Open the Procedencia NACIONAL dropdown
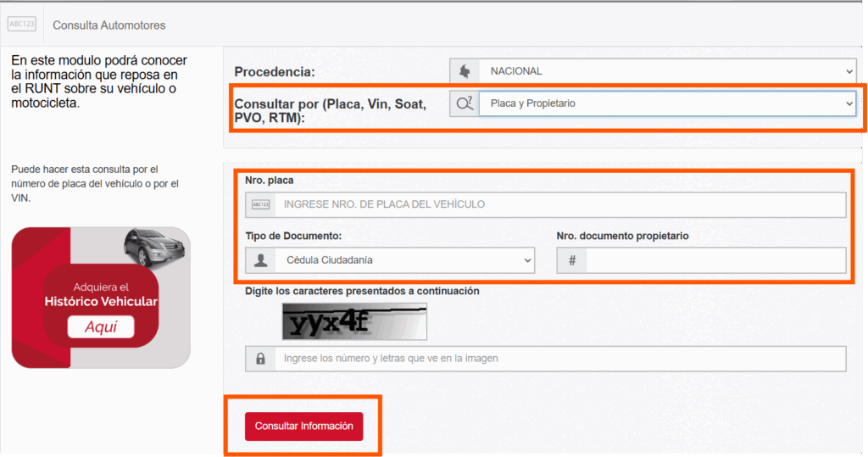The width and height of the screenshot is (868, 457). point(668,71)
